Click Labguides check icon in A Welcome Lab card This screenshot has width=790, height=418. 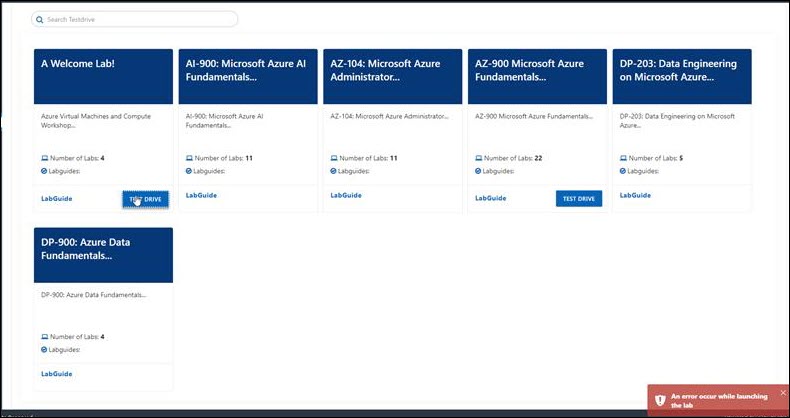44,171
